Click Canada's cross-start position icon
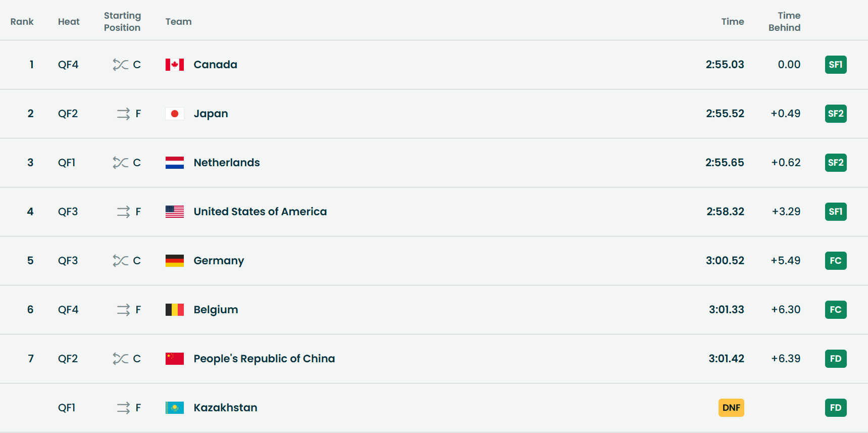The width and height of the screenshot is (868, 433). [120, 65]
